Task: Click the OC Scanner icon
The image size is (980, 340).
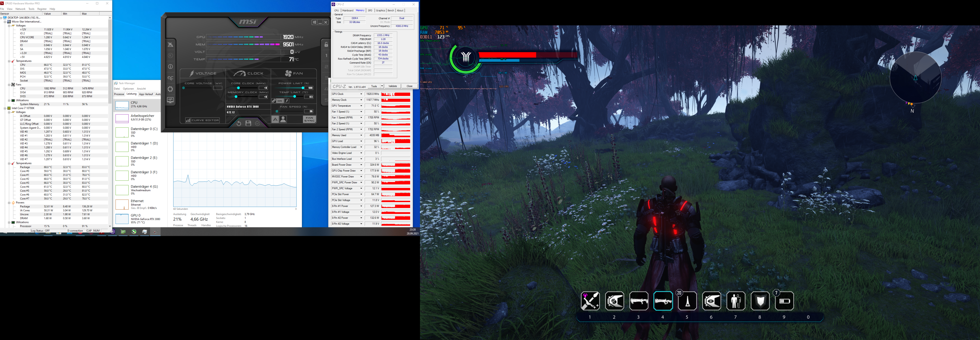Action: click(x=170, y=78)
